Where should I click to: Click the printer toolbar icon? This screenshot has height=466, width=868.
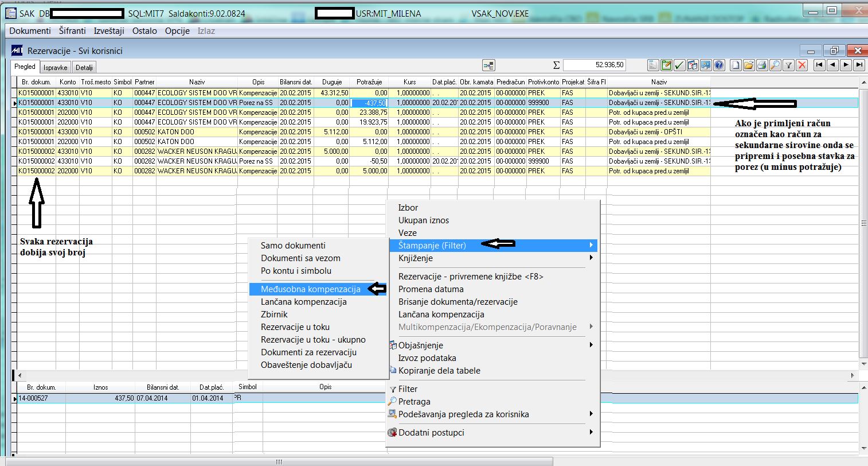point(762,65)
